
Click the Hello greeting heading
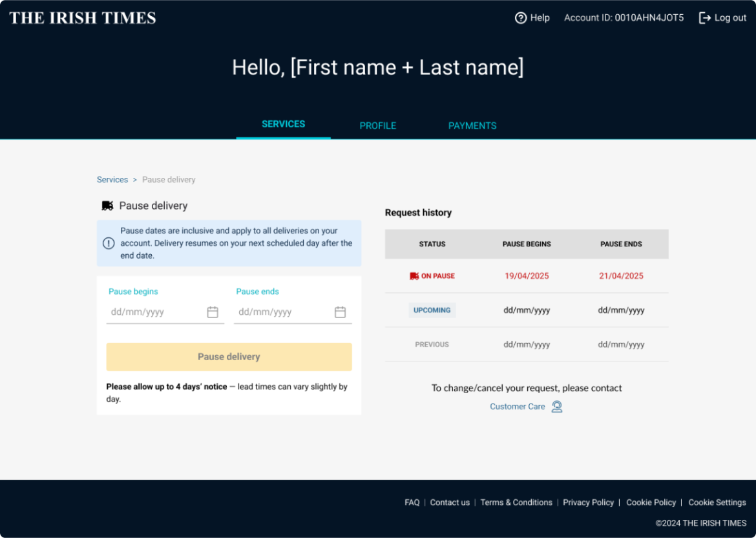pos(378,67)
